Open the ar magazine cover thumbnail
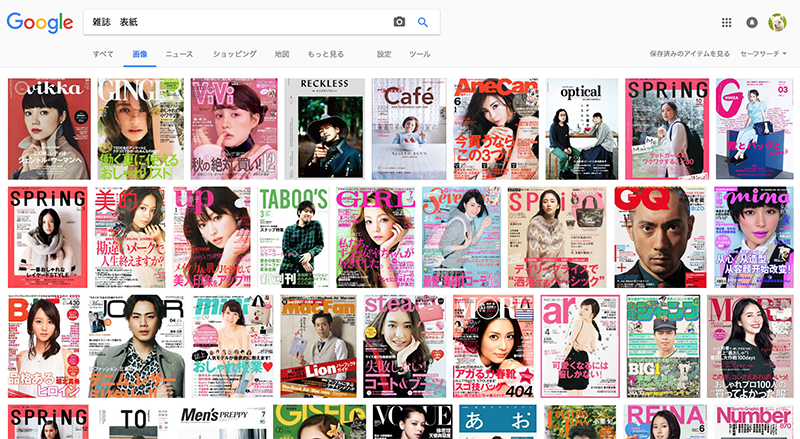 pos(580,346)
